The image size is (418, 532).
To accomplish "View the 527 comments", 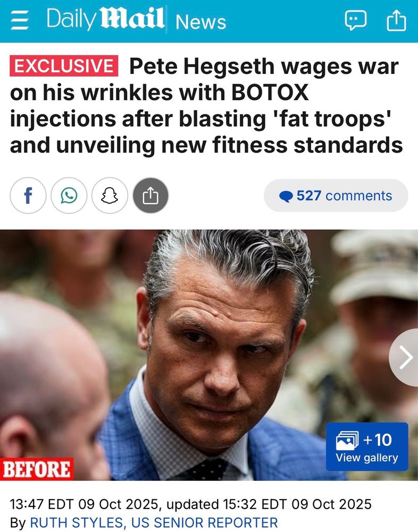I will coord(336,195).
